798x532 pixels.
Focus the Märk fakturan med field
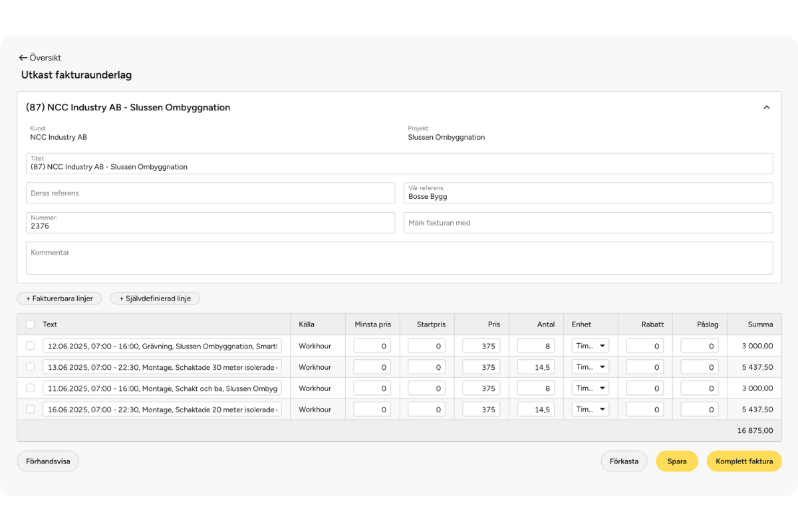point(589,223)
